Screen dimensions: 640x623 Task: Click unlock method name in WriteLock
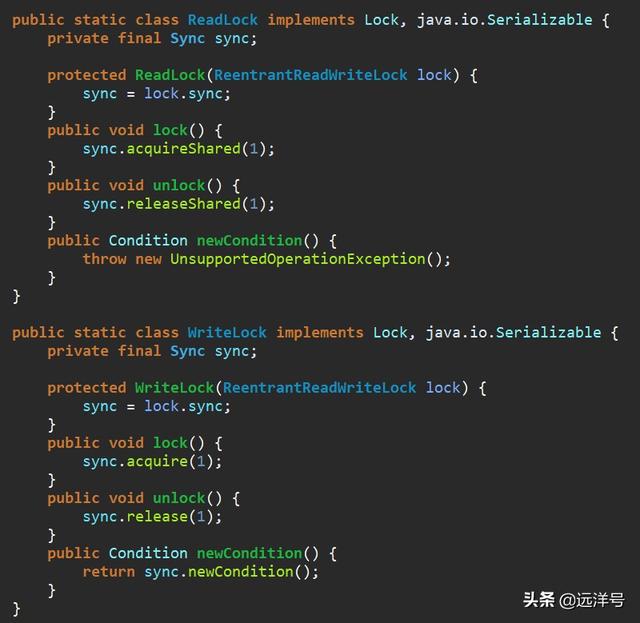pyautogui.click(x=179, y=498)
